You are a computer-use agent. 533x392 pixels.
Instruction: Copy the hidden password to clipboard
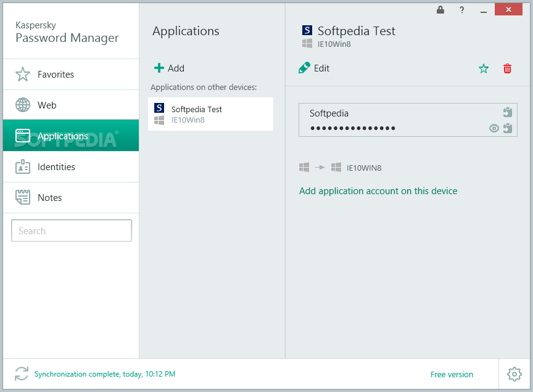508,128
